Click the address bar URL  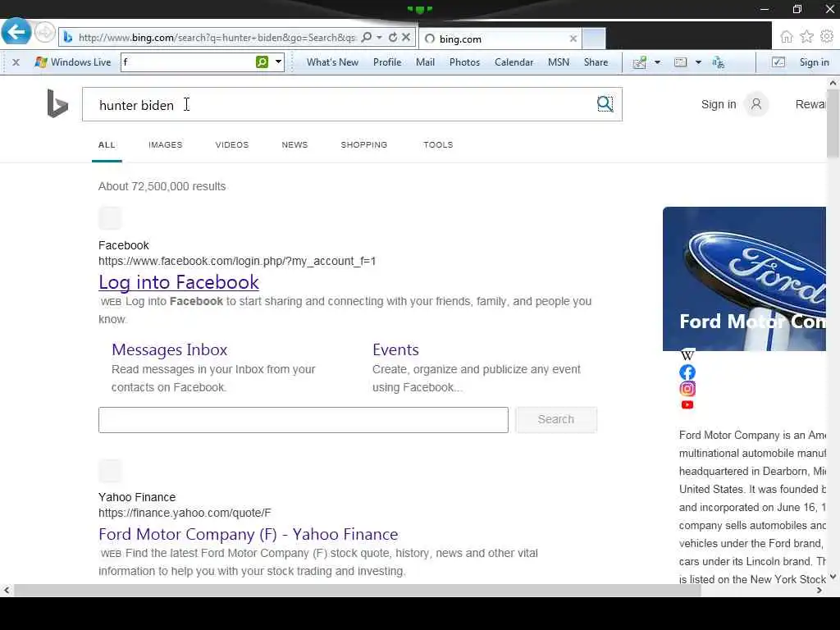(217, 38)
